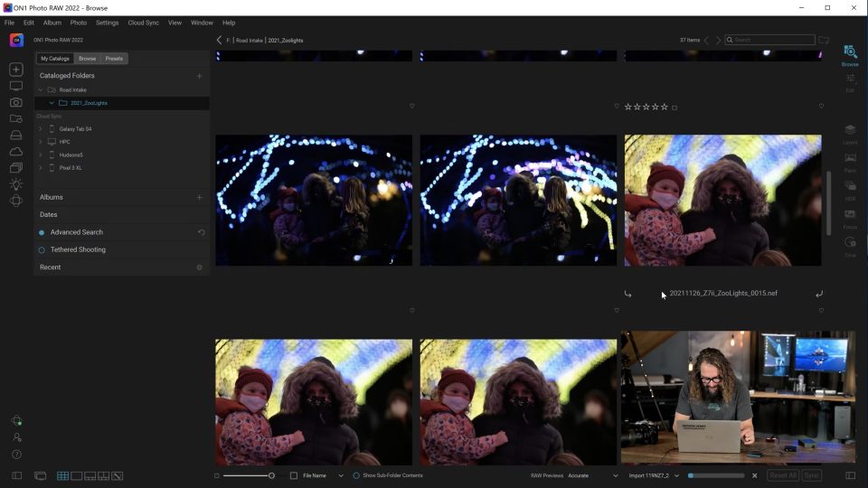Add a new Album with plus

(x=199, y=198)
